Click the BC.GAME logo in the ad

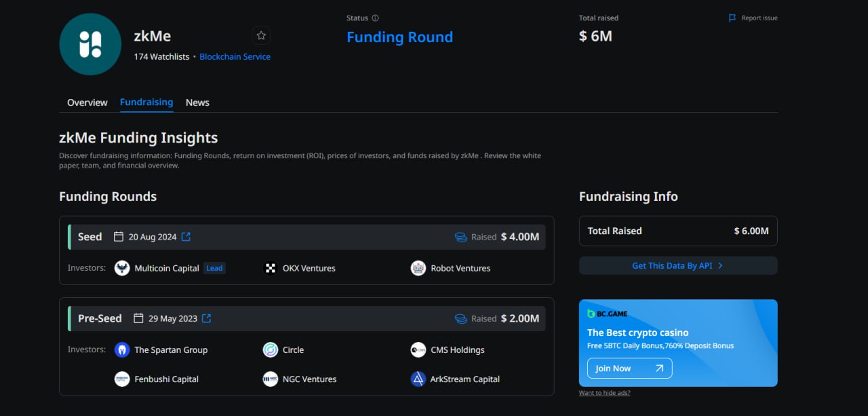608,314
